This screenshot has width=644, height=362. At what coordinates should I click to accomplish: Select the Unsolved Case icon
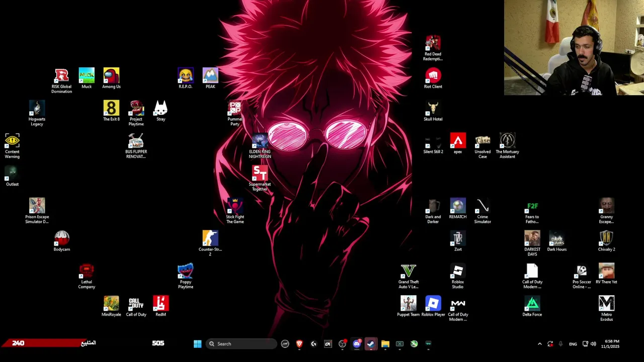point(482,146)
